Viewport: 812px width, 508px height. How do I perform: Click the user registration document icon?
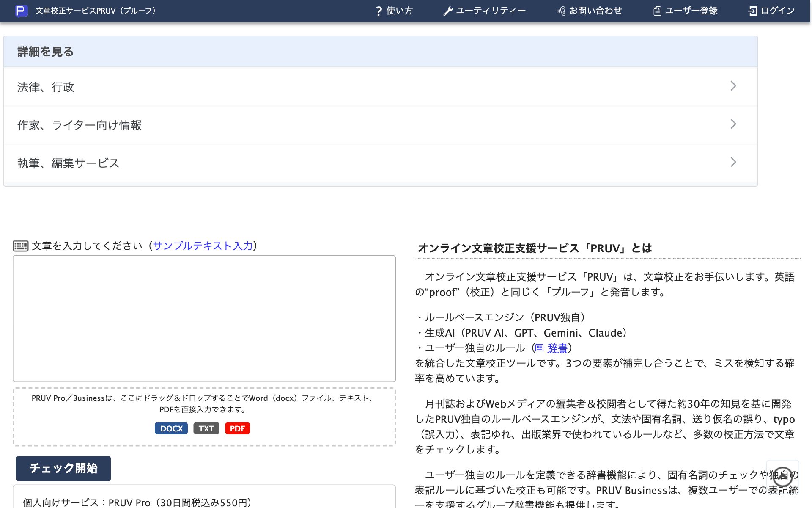(657, 11)
